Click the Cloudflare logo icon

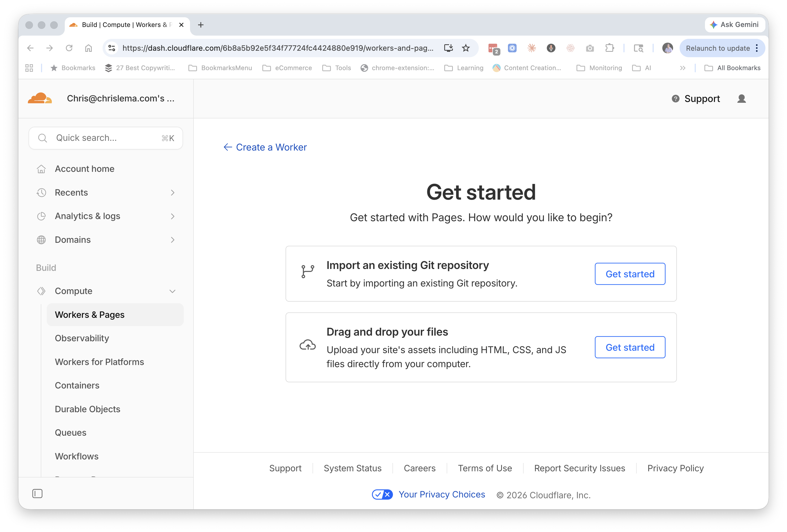click(x=40, y=98)
